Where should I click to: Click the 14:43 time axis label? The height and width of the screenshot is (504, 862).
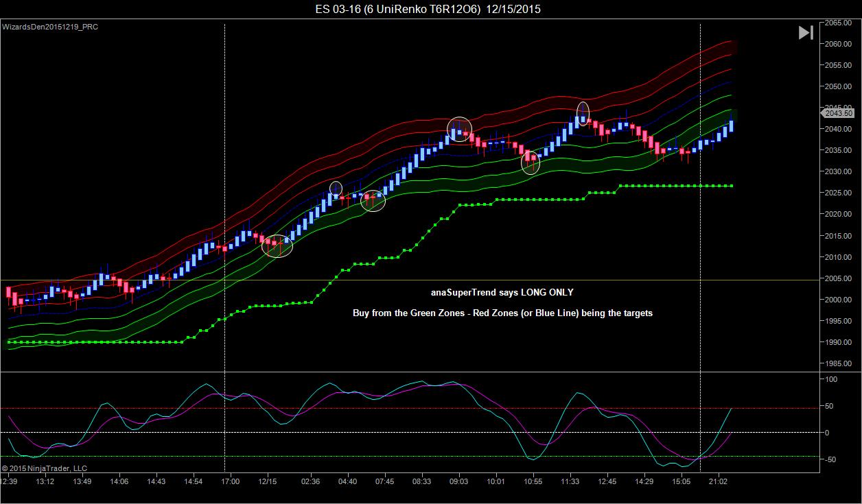coord(156,482)
